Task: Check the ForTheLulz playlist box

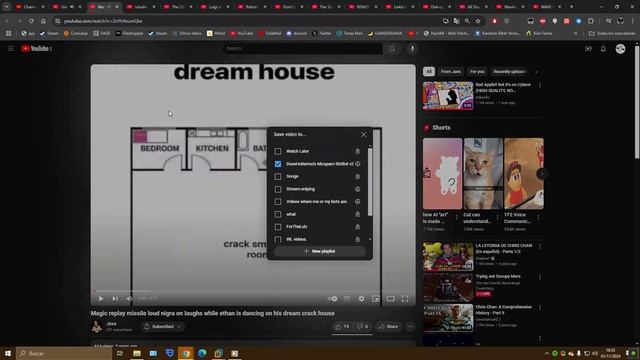Action: (x=278, y=227)
